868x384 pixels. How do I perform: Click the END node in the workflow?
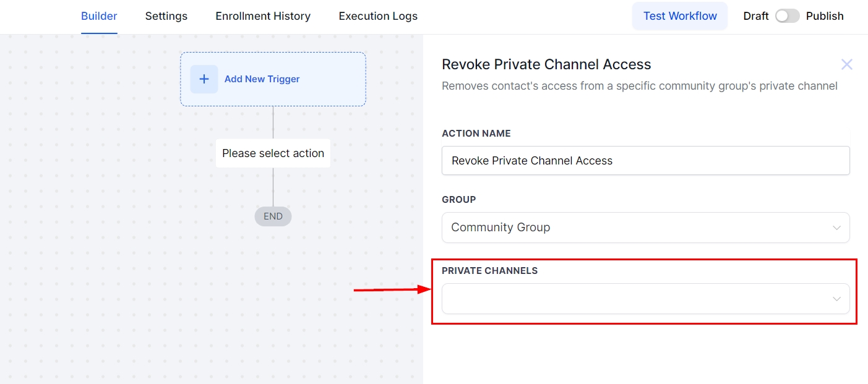pyautogui.click(x=273, y=216)
